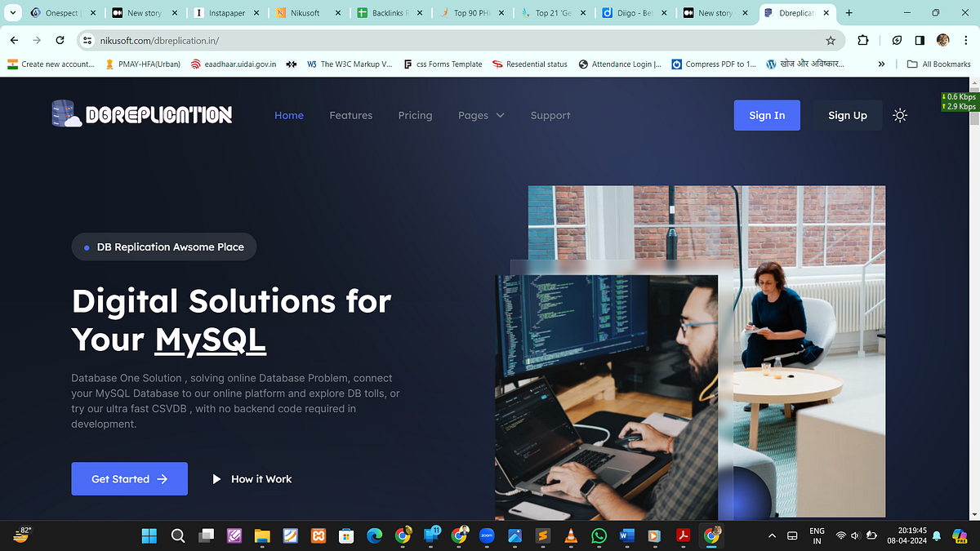The image size is (980, 551).
Task: Click the Get Started button
Action: [129, 478]
